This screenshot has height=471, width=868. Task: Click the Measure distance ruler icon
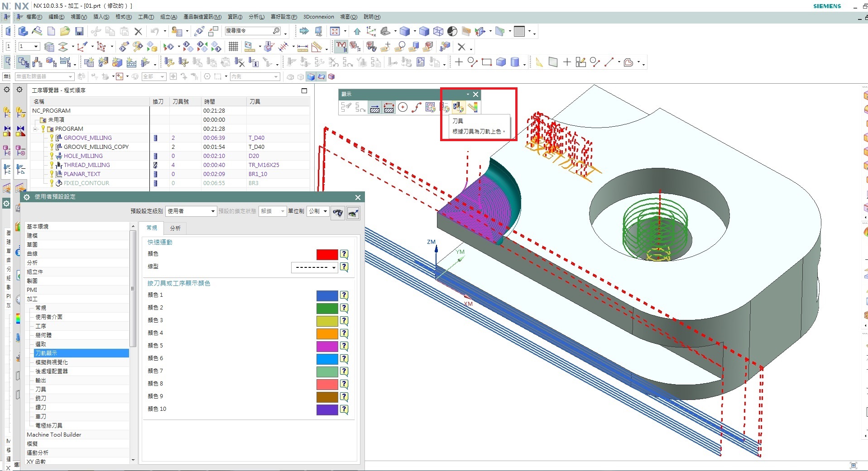[x=303, y=47]
